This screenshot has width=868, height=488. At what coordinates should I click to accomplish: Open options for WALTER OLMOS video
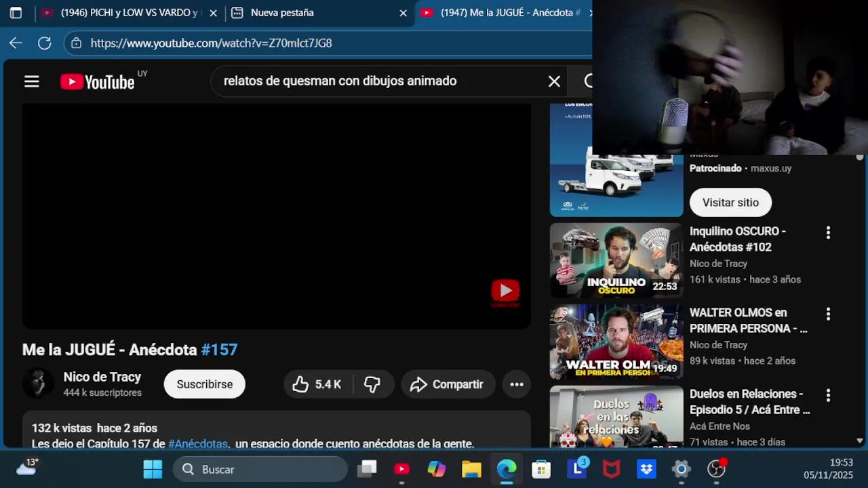828,314
